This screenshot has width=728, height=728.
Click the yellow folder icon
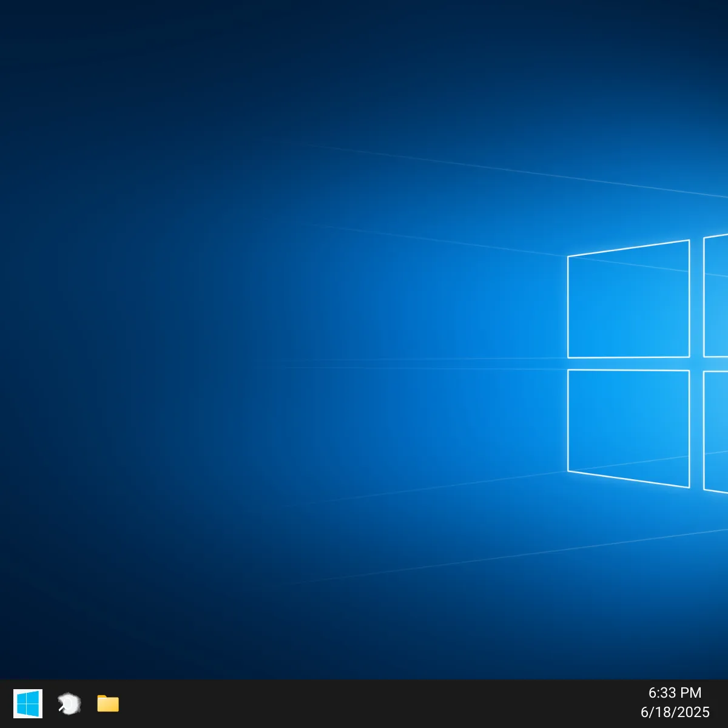coord(108,704)
